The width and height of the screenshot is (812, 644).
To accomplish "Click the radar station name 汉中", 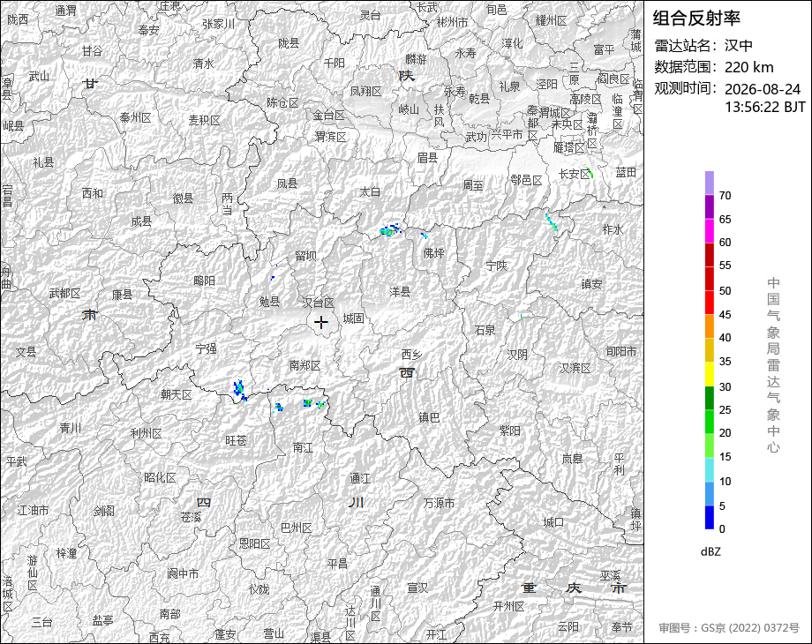I will pos(739,46).
